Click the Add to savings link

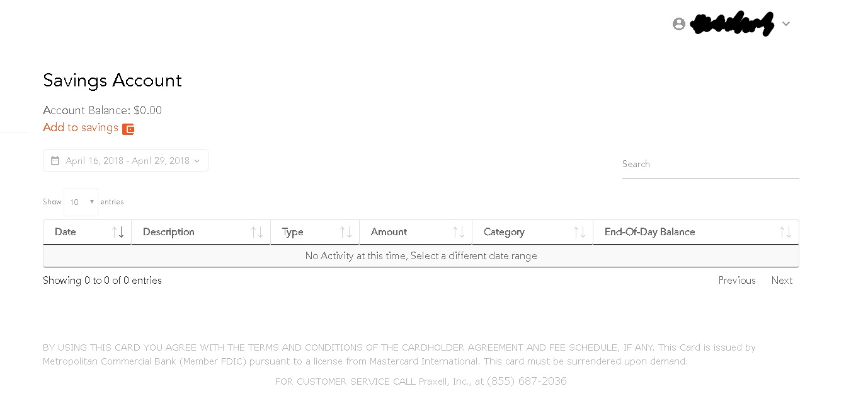81,127
